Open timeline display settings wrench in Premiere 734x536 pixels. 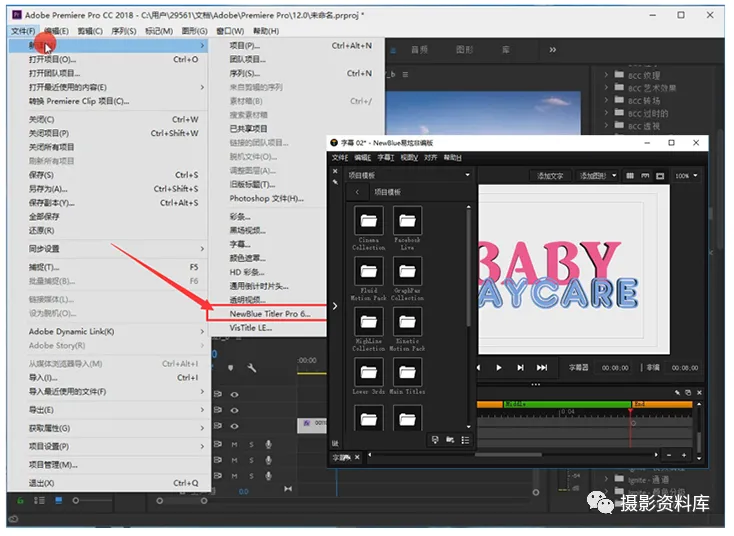pyautogui.click(x=251, y=368)
